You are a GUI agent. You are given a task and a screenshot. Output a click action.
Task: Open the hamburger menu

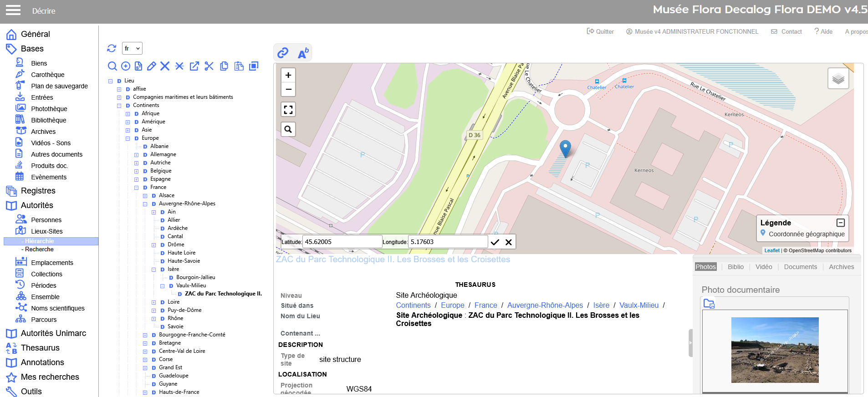coord(13,10)
